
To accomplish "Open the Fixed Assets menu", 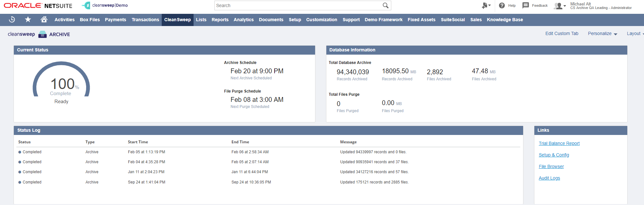I will tap(422, 20).
